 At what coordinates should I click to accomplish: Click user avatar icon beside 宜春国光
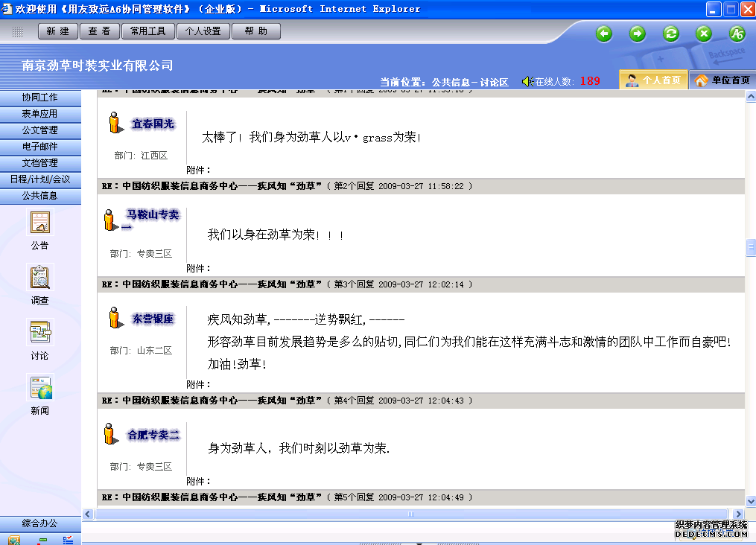coord(115,123)
